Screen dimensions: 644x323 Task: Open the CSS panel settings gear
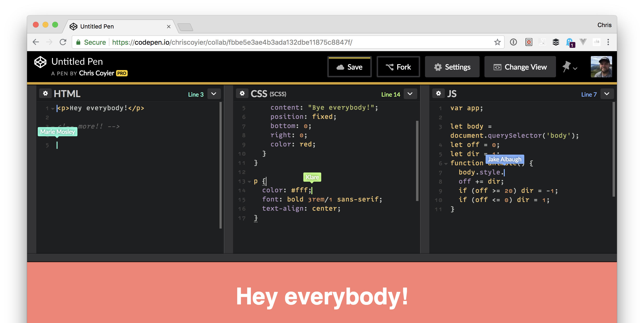pos(242,93)
